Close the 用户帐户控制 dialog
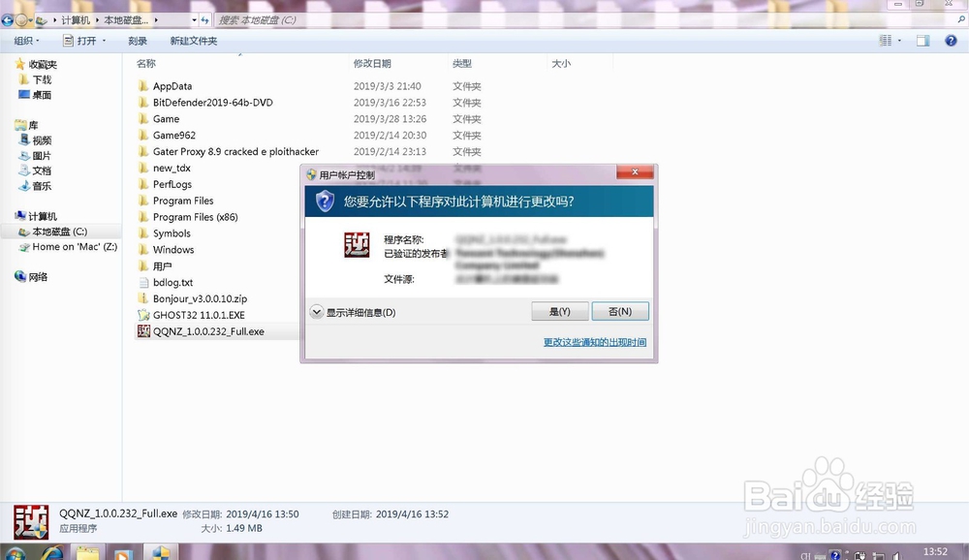969x560 pixels. click(x=635, y=172)
